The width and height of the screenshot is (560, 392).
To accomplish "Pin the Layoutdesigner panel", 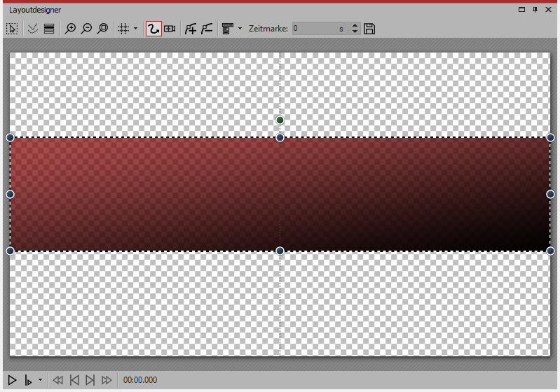I will (535, 10).
